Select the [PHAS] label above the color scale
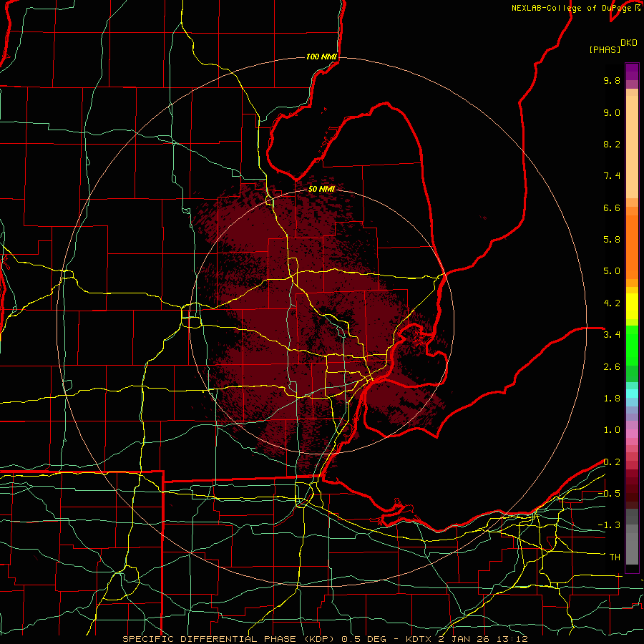The image size is (644, 644). 605,49
